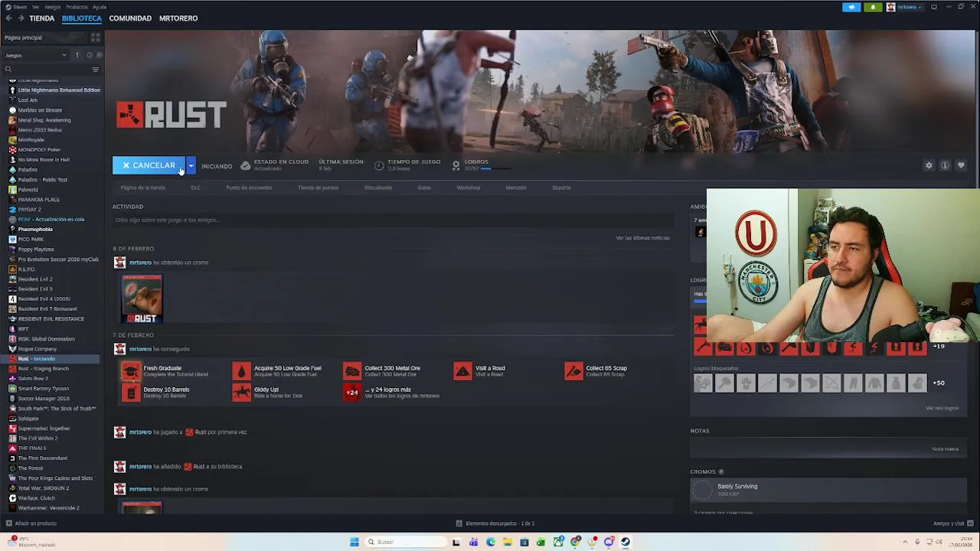Click the Cancelar launch button
This screenshot has width=980, height=551.
(x=149, y=165)
